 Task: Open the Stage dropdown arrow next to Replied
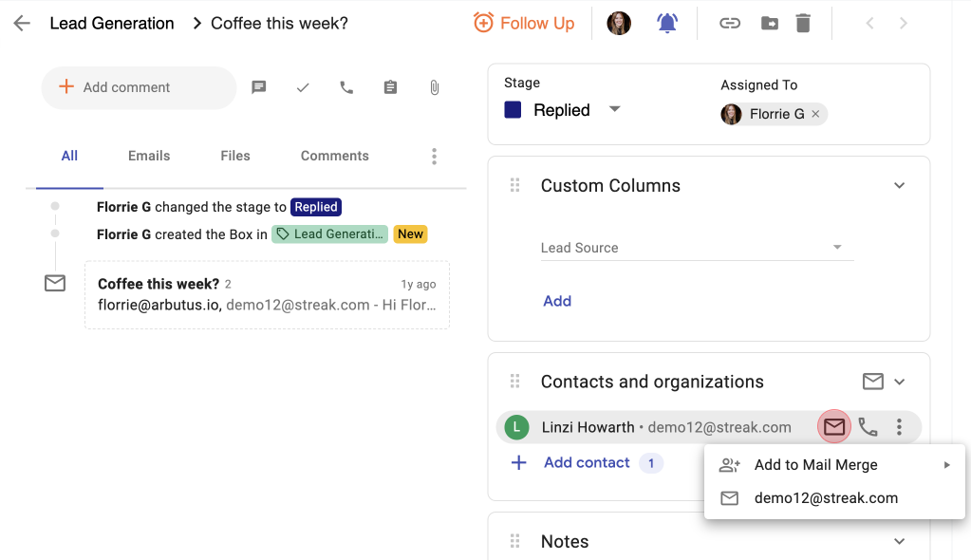(614, 109)
